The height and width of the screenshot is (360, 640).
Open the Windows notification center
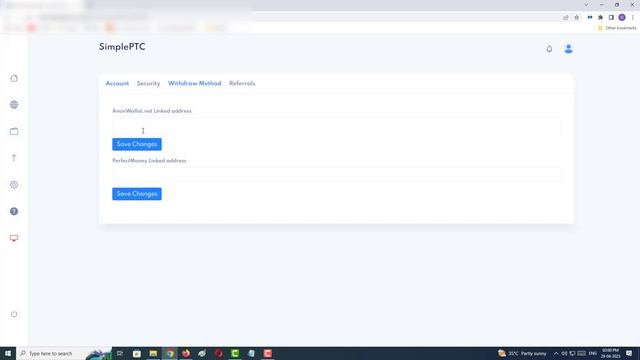click(629, 353)
